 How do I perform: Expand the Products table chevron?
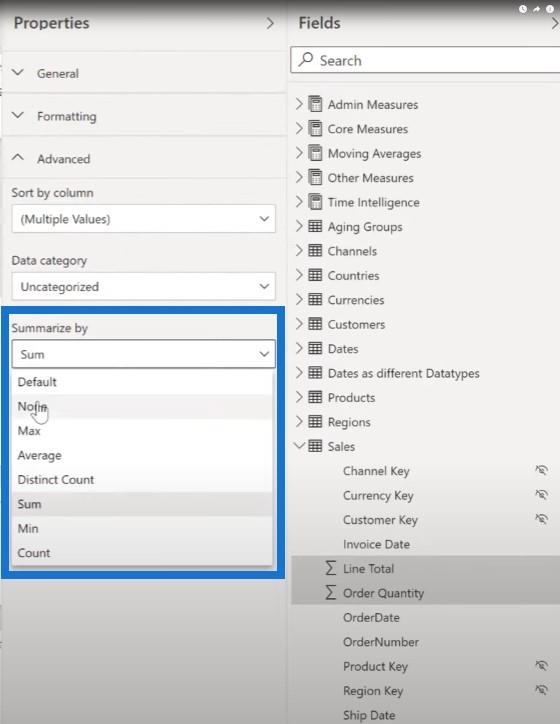(x=299, y=397)
